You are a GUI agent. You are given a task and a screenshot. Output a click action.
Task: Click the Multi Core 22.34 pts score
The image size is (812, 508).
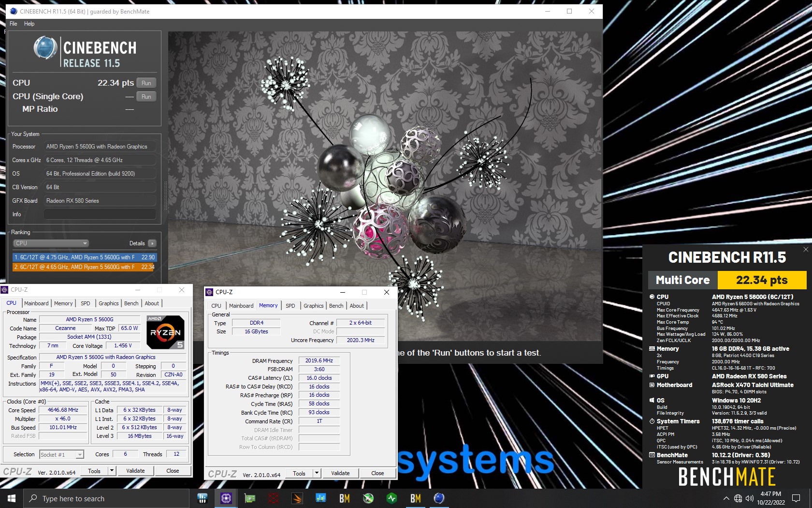click(762, 280)
